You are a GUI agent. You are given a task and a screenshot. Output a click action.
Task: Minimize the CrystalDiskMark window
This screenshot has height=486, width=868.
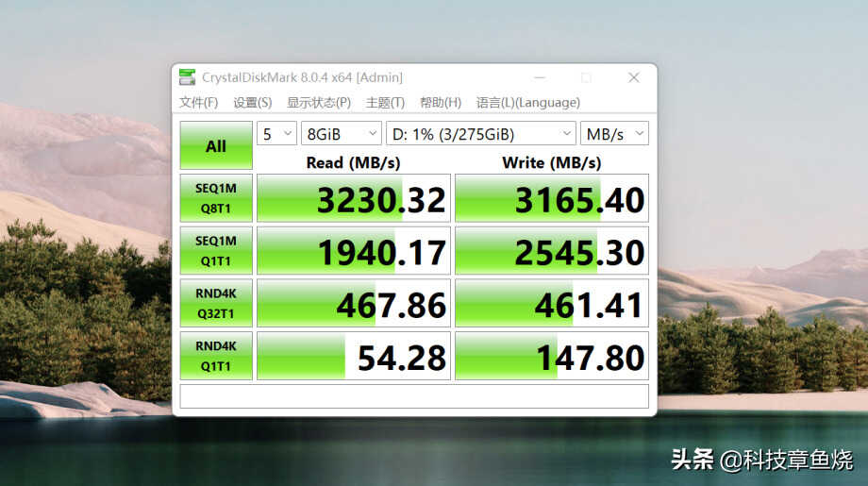pyautogui.click(x=540, y=77)
